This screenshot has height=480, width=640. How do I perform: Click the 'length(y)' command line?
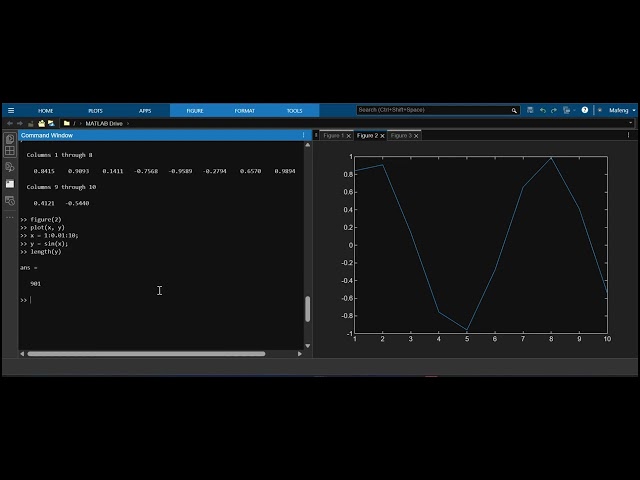pyautogui.click(x=46, y=251)
